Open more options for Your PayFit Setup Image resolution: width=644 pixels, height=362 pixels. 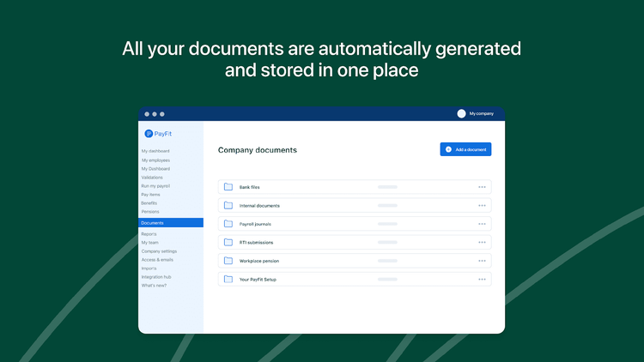[x=482, y=280]
